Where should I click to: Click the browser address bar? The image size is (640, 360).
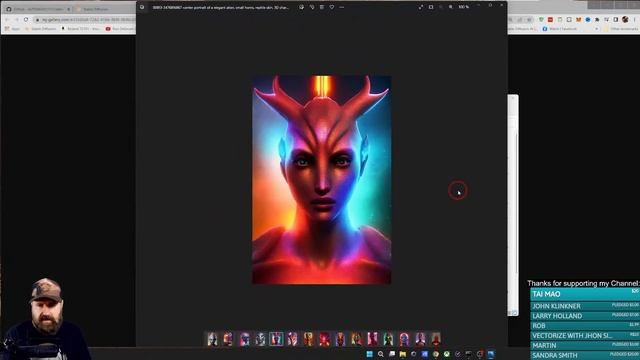click(x=84, y=20)
